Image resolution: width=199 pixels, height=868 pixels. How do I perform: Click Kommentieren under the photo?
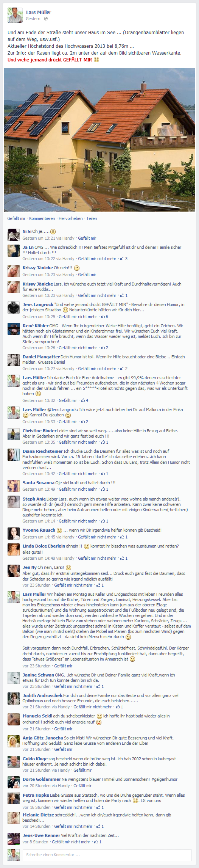(42, 218)
